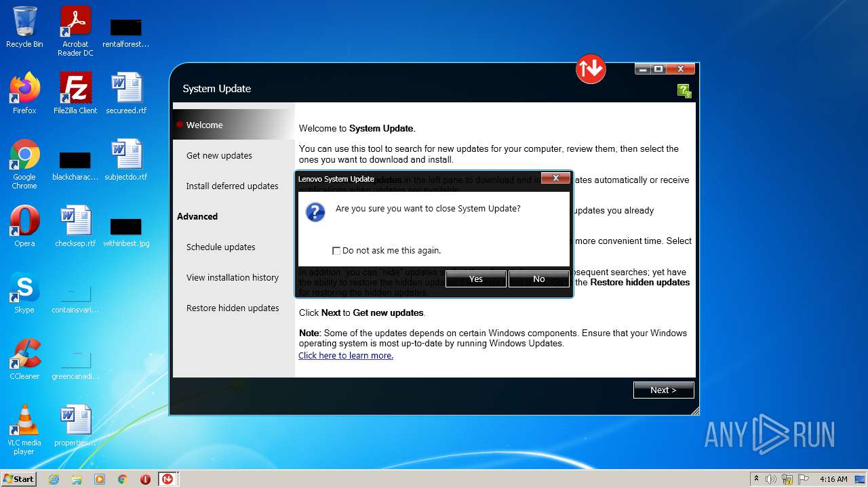Maximize the System Update window
This screenshot has height=488, width=868.
tap(658, 69)
